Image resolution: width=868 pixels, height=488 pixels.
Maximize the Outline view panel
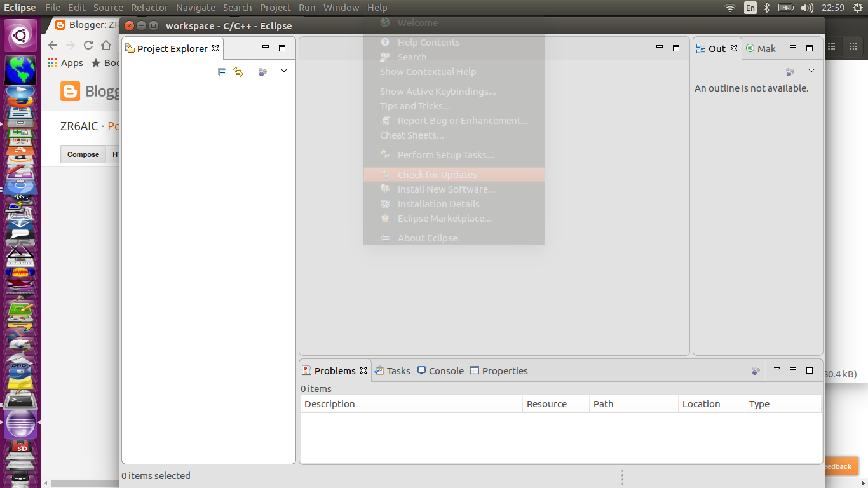pyautogui.click(x=810, y=48)
